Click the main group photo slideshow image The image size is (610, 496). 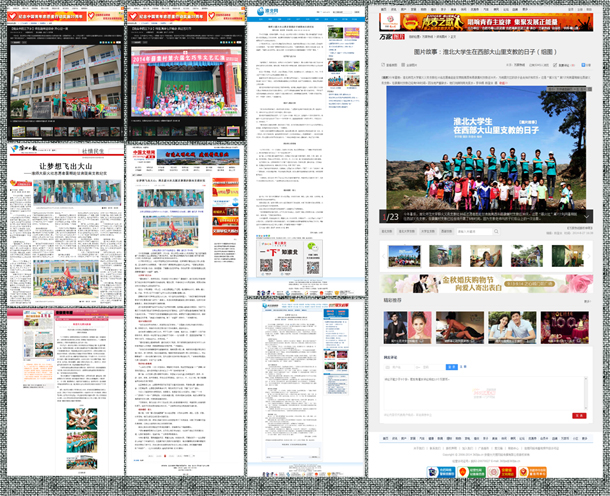[488, 152]
